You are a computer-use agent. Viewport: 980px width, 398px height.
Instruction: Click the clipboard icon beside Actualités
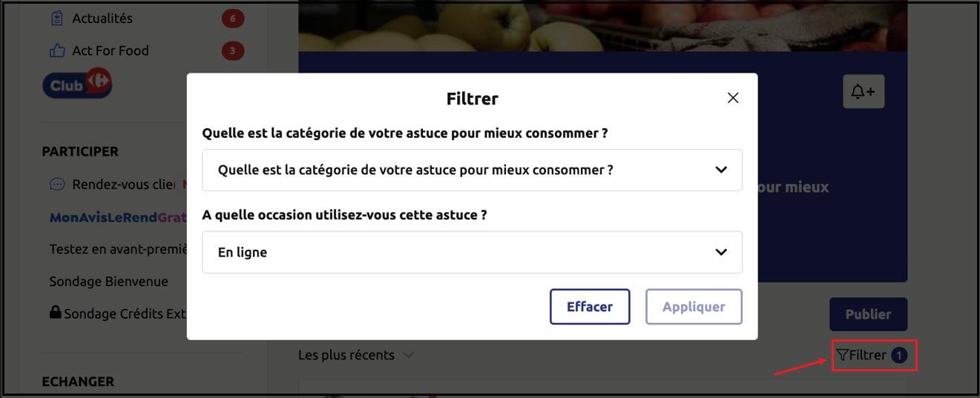point(57,19)
